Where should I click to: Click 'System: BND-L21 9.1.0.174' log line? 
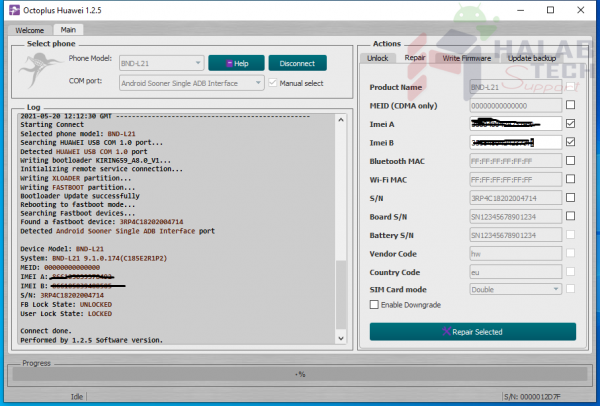point(94,258)
